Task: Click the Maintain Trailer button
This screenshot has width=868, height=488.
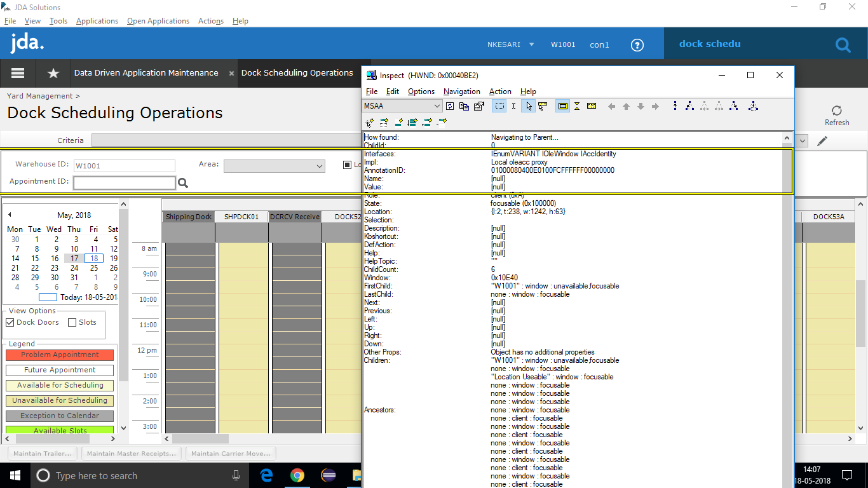Action: (41, 453)
